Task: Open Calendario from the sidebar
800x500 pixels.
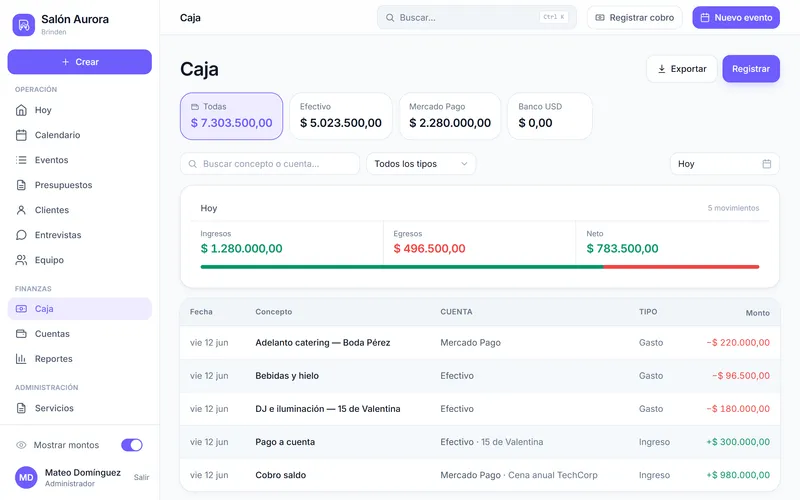Action: [x=80, y=135]
